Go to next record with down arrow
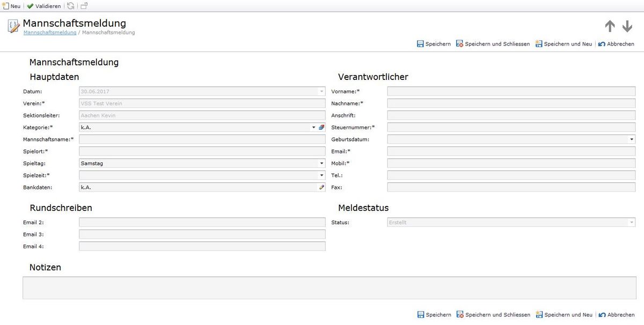The image size is (644, 325). click(x=627, y=26)
